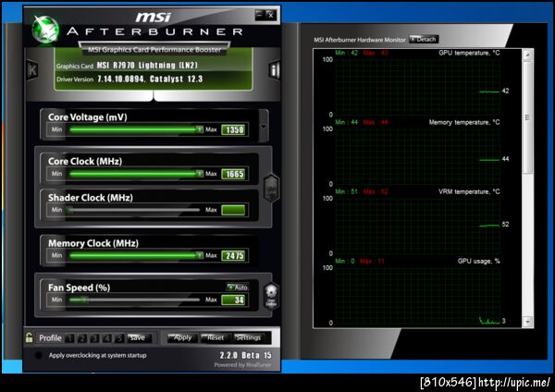Select profile slot 3
This screenshot has height=392, width=555.
coord(94,338)
